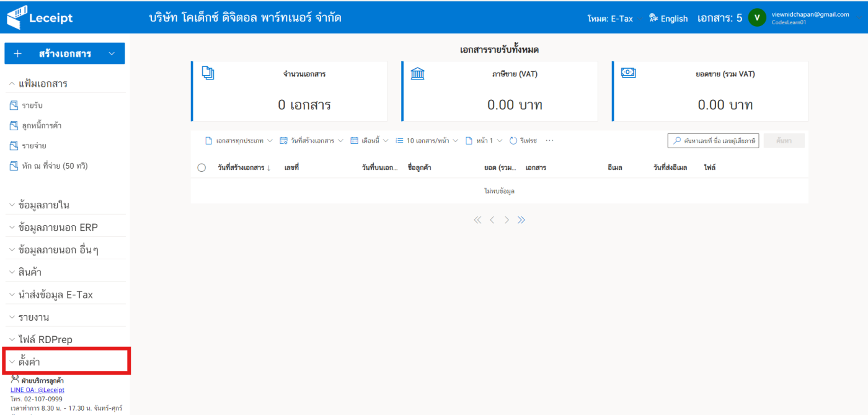Open หัก ณ ที่จ่าย (50 ทวิ) menu item

(50, 166)
